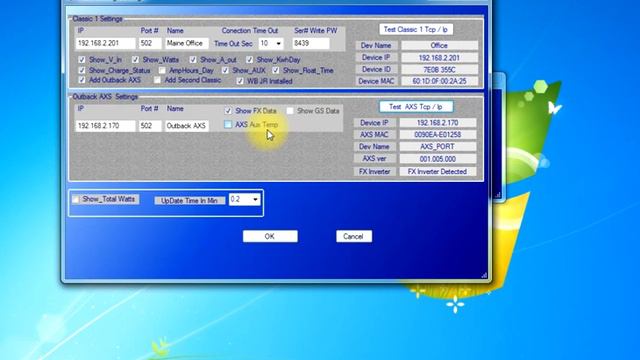The height and width of the screenshot is (360, 640).
Task: Toggle the Show_AUX checkbox
Action: tap(225, 70)
